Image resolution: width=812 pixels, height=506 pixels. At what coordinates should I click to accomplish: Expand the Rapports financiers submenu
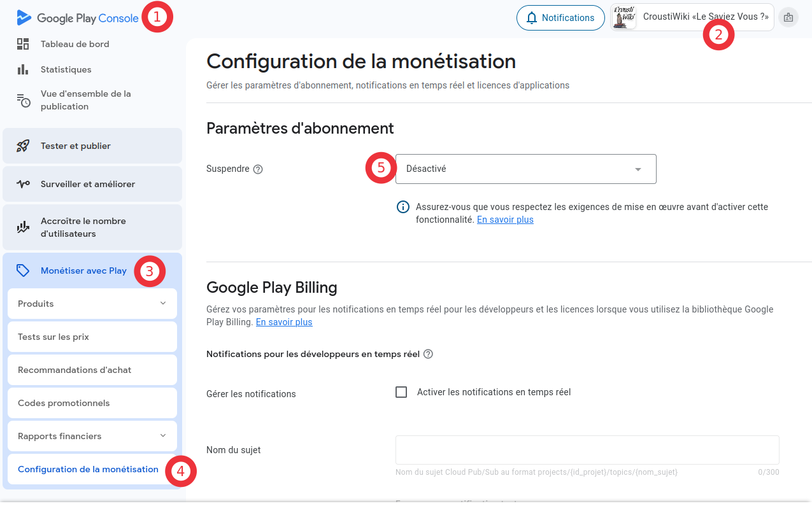163,436
